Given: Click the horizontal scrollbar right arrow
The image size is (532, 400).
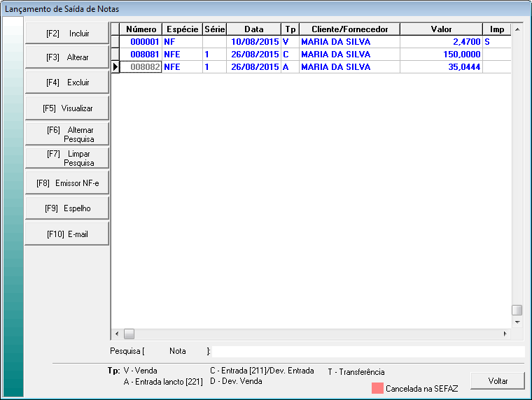Looking at the screenshot, I should click(501, 334).
